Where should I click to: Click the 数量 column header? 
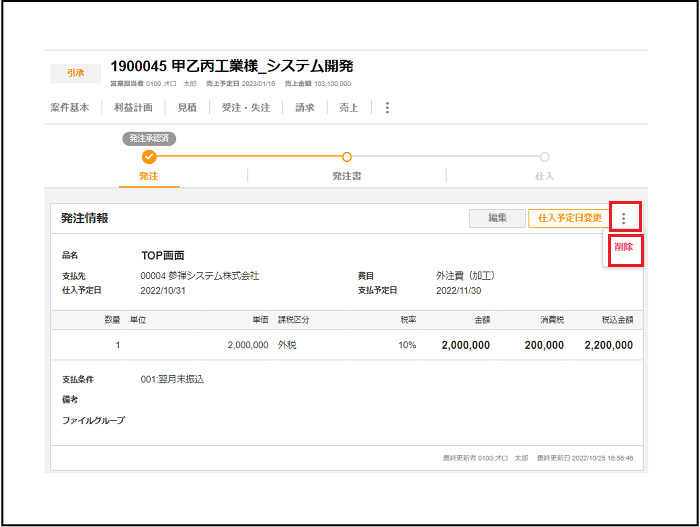tap(112, 320)
